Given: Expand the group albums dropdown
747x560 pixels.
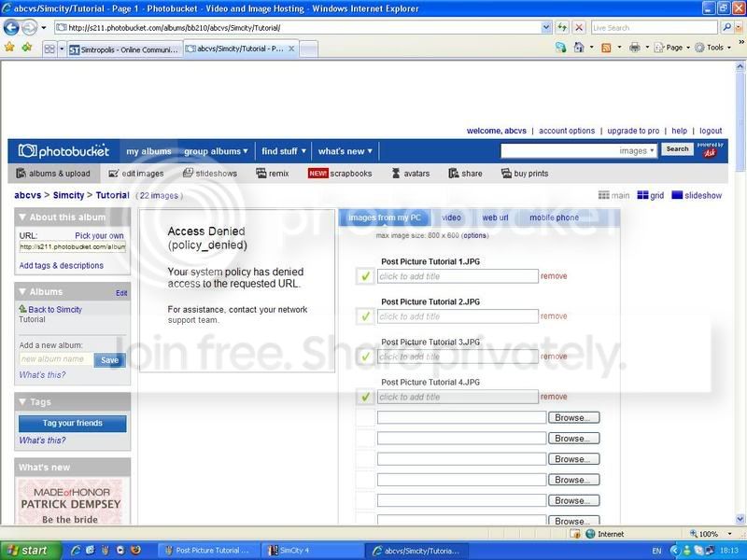Looking at the screenshot, I should coord(216,151).
